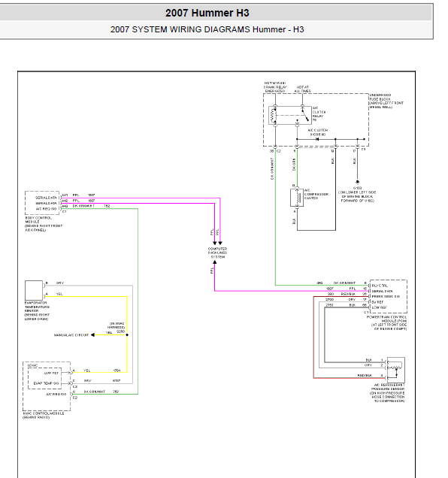The image size is (448, 478).
Task: Click the A/C clutch relay coil symbol
Action: (274, 115)
